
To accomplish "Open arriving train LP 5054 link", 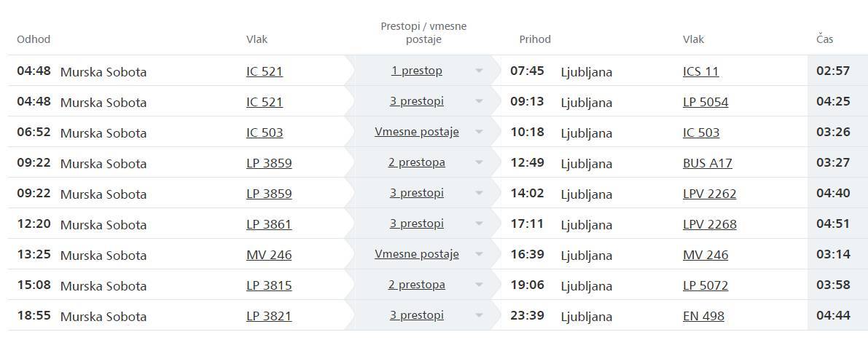I will (705, 103).
